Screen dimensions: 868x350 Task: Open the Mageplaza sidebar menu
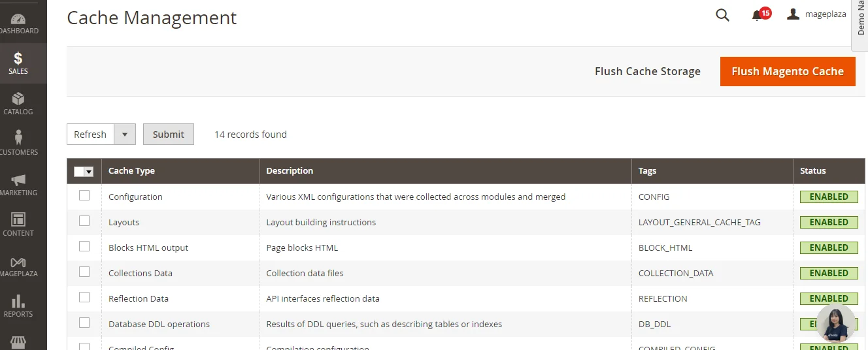18,265
